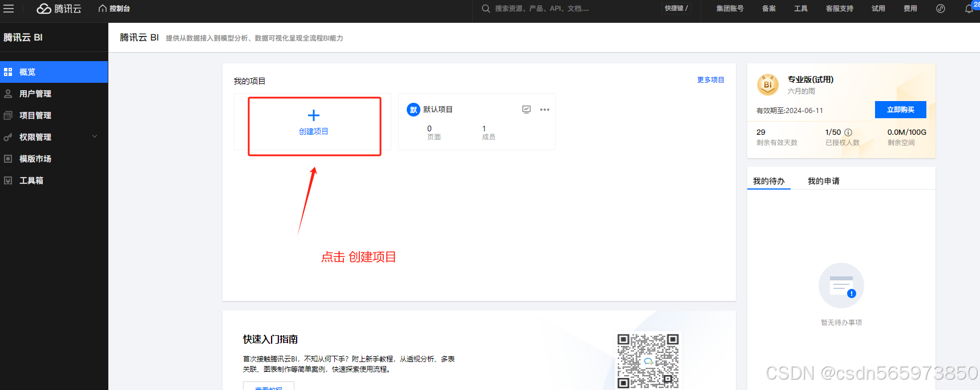Click 费用 in the top bar
The height and width of the screenshot is (390, 980).
pos(910,9)
